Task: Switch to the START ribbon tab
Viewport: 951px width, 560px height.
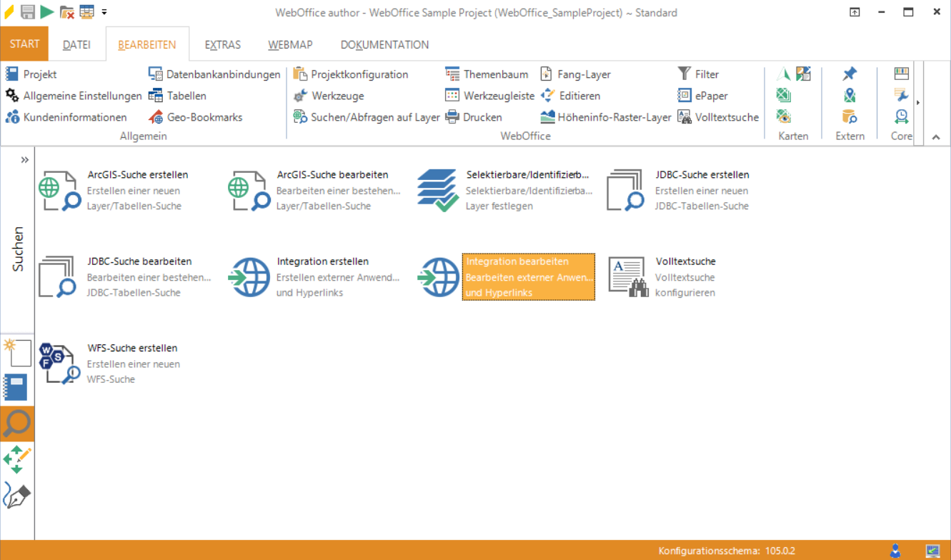Action: (24, 44)
